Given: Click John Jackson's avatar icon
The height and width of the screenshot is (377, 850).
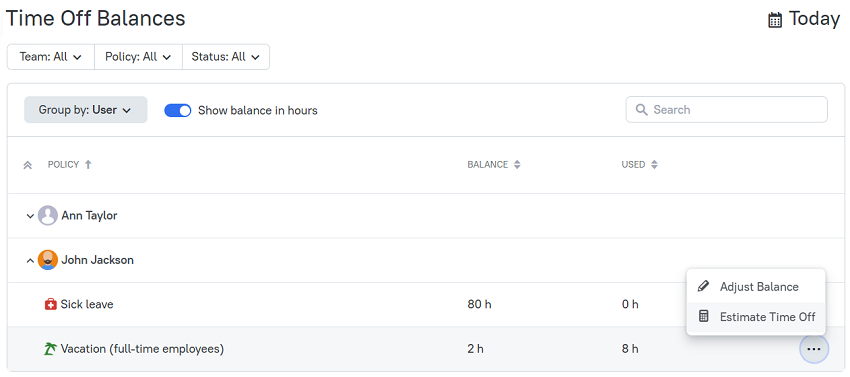Looking at the screenshot, I should click(x=48, y=260).
